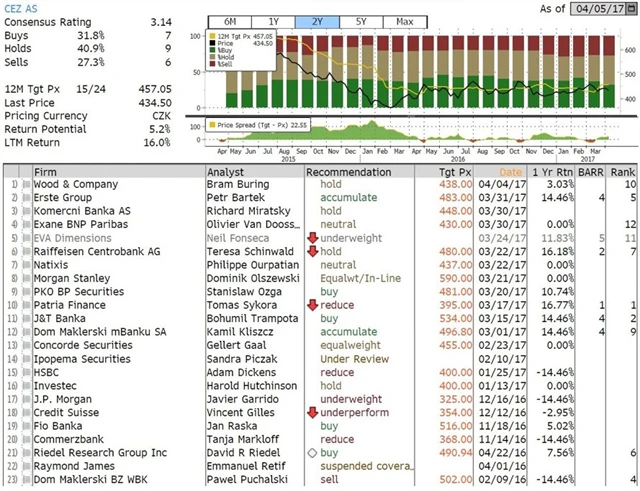
Task: Click red downgrade arrow on EVA Dimensions row
Action: 312,239
